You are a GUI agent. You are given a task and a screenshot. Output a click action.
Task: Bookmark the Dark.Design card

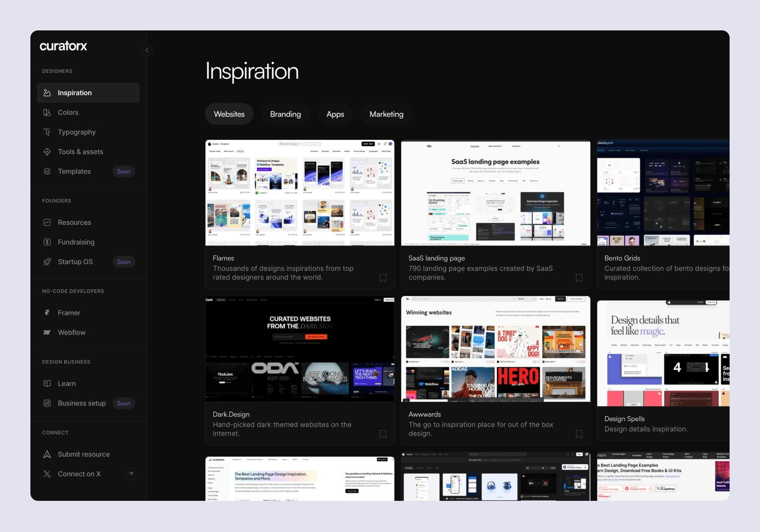[x=383, y=434]
